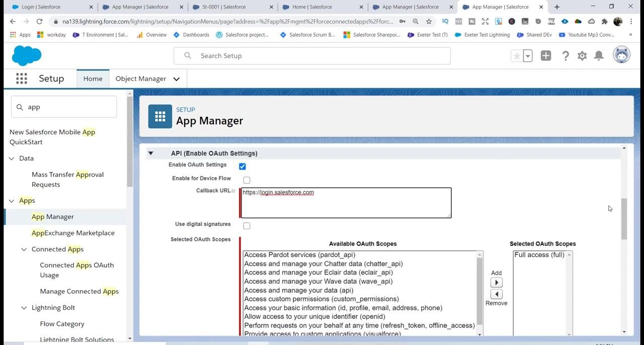644x345 pixels.
Task: Open the App Launcher grid icon
Action: 21,78
